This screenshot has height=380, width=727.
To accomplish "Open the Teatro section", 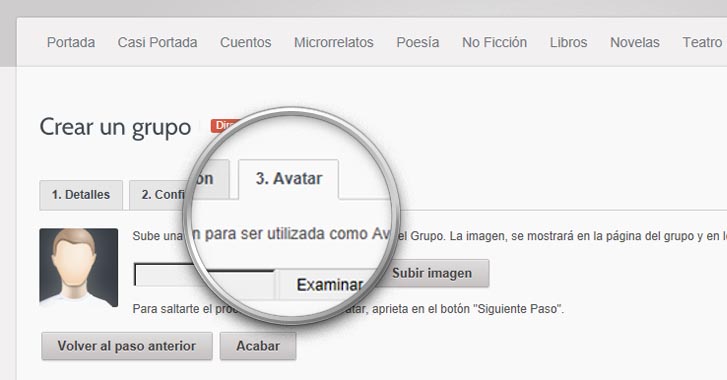I will click(702, 42).
